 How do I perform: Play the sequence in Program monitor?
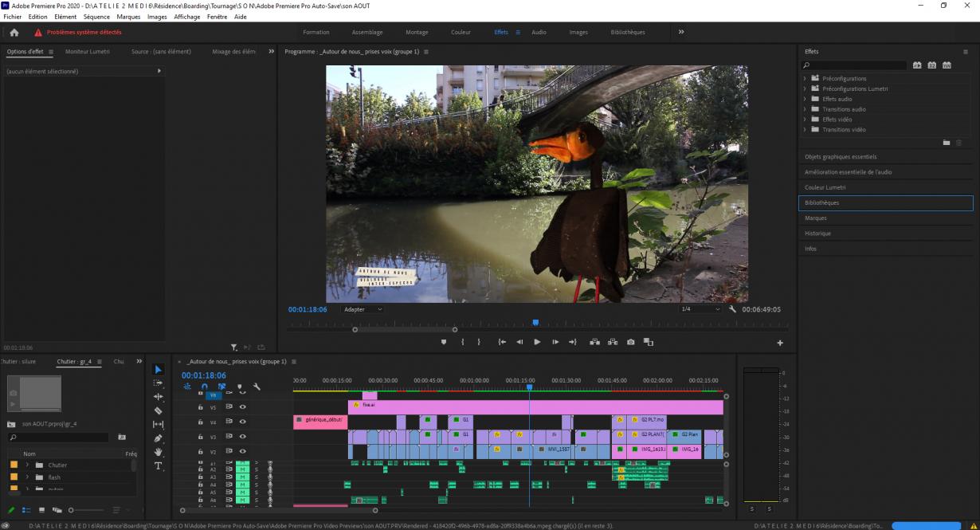537,342
